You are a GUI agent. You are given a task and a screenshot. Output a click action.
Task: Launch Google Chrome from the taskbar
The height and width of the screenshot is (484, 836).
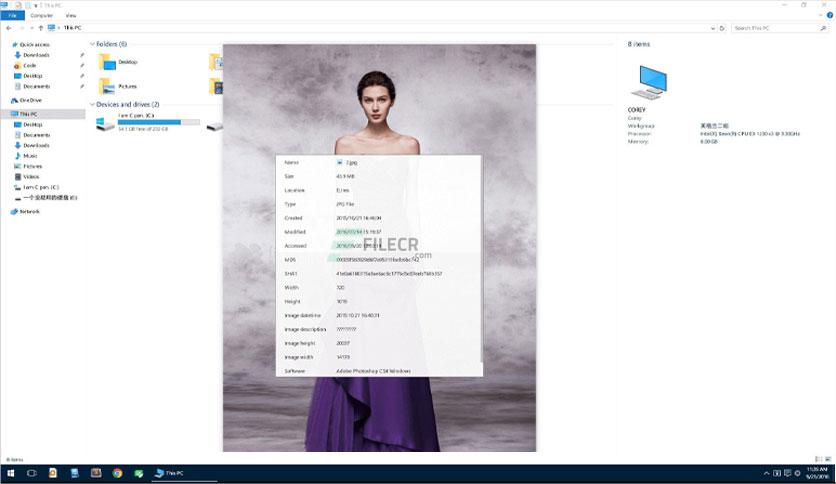coord(117,473)
